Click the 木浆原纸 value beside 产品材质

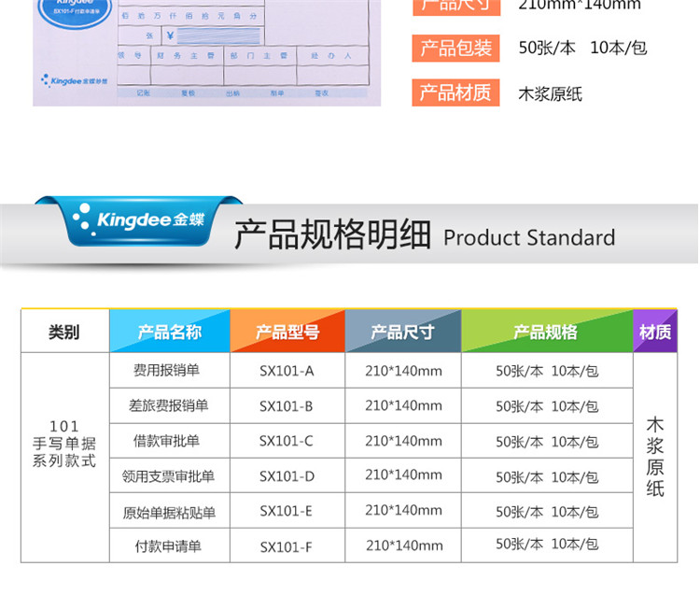point(551,94)
